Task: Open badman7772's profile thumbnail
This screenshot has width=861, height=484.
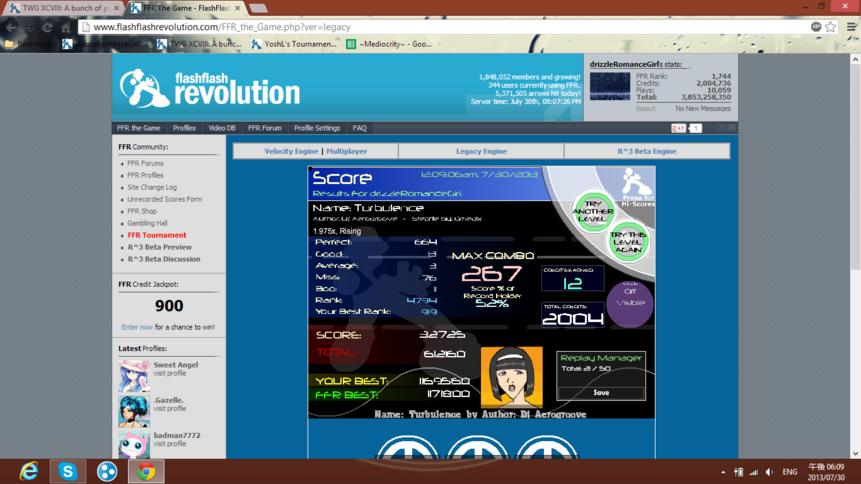Action: 134,445
